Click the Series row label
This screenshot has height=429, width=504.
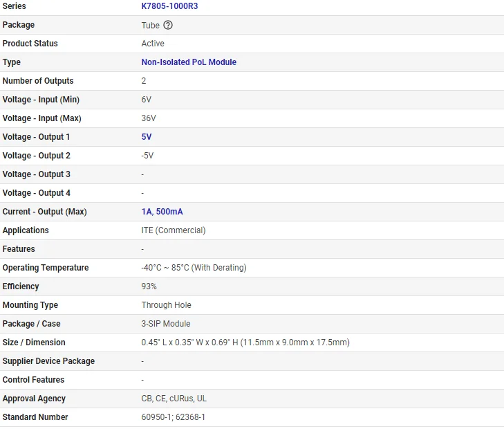pos(15,6)
